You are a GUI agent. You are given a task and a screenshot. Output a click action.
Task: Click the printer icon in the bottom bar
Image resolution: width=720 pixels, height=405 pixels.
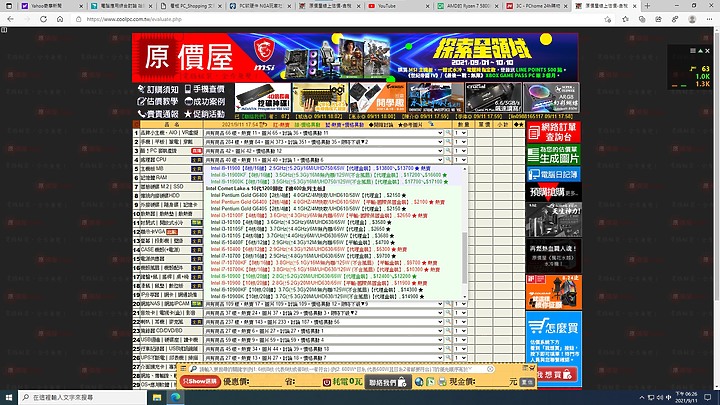pos(442,382)
